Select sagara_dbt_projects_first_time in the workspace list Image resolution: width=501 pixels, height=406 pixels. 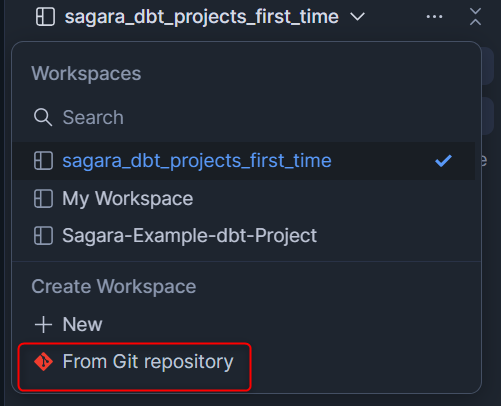coord(244,161)
